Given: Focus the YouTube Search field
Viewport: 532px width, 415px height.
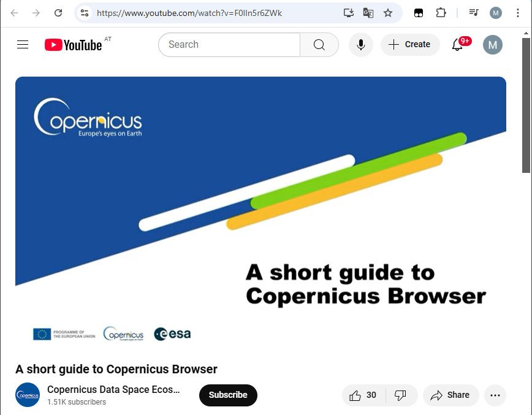Looking at the screenshot, I should coord(229,45).
